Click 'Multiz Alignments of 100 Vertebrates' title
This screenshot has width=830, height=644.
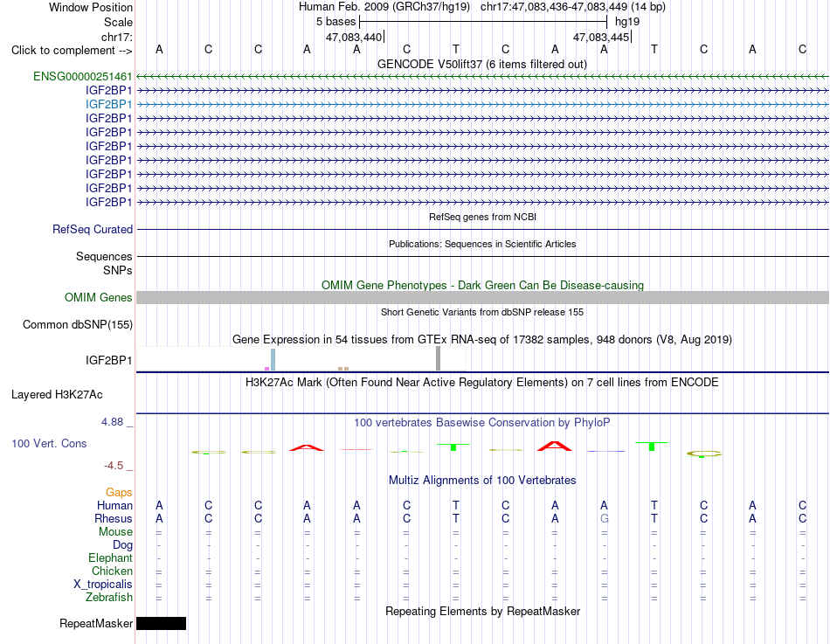pyautogui.click(x=482, y=481)
